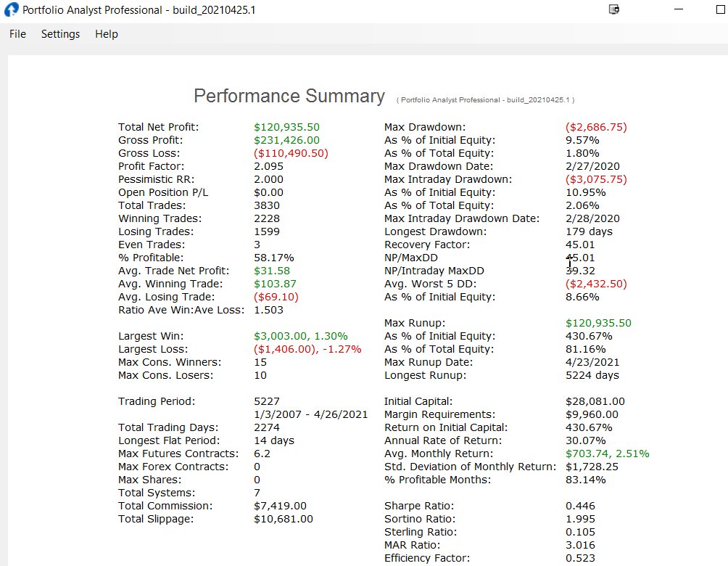728x566 pixels.
Task: Maximize the Portfolio Analyst window
Action: 720,9
